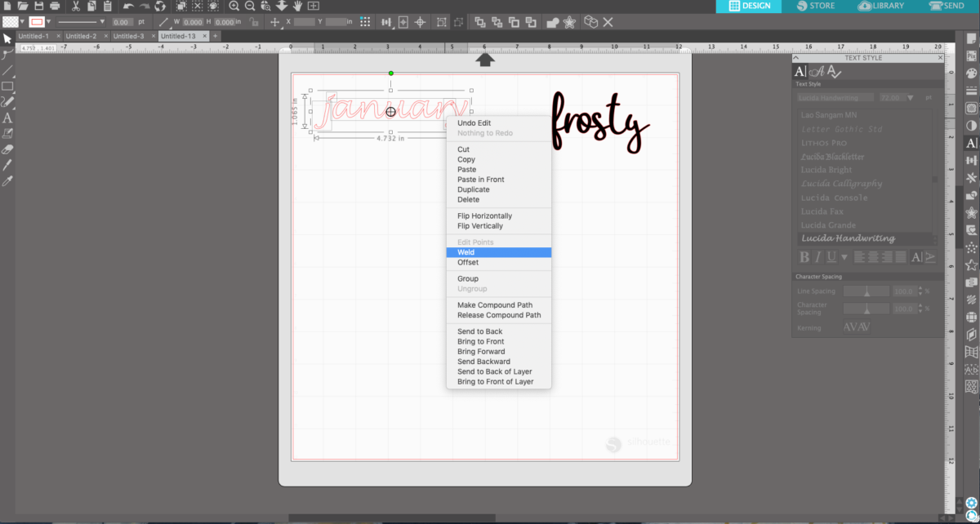
Task: Open the Fill color palette panel icon
Action: point(971,73)
